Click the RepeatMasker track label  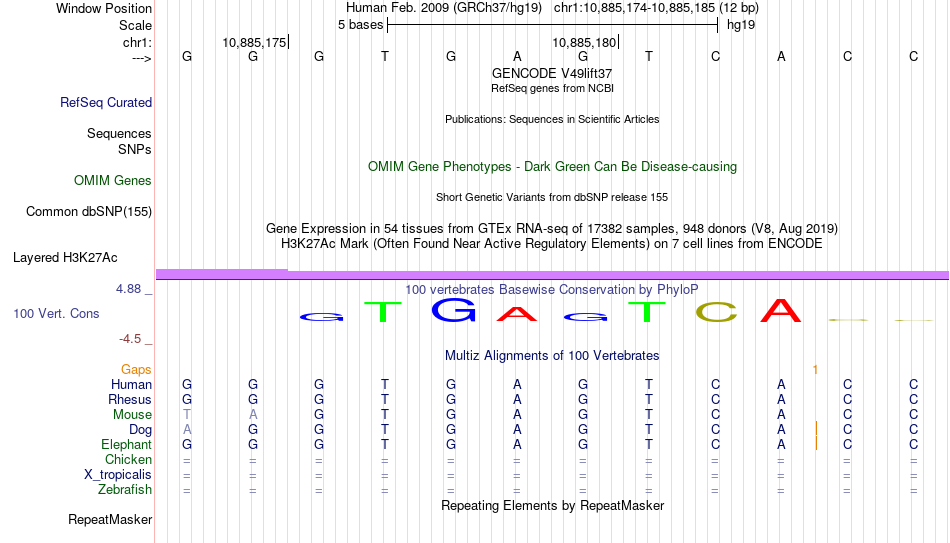point(110,519)
